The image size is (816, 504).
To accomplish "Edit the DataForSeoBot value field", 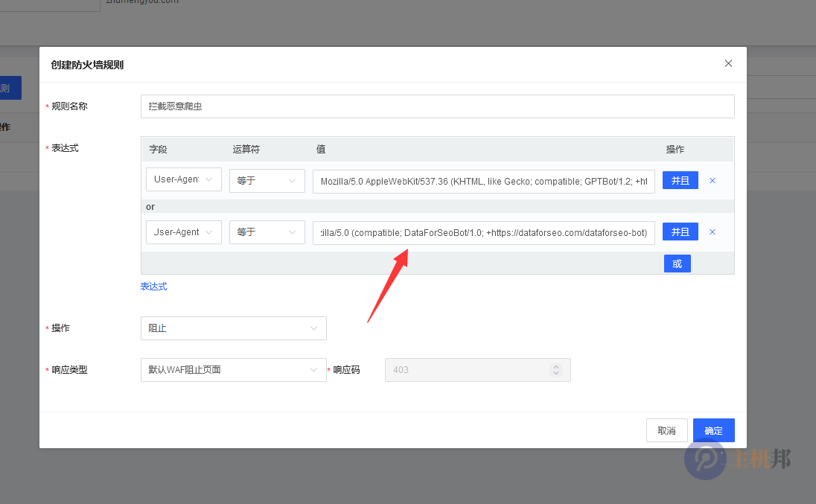I will coord(483,232).
